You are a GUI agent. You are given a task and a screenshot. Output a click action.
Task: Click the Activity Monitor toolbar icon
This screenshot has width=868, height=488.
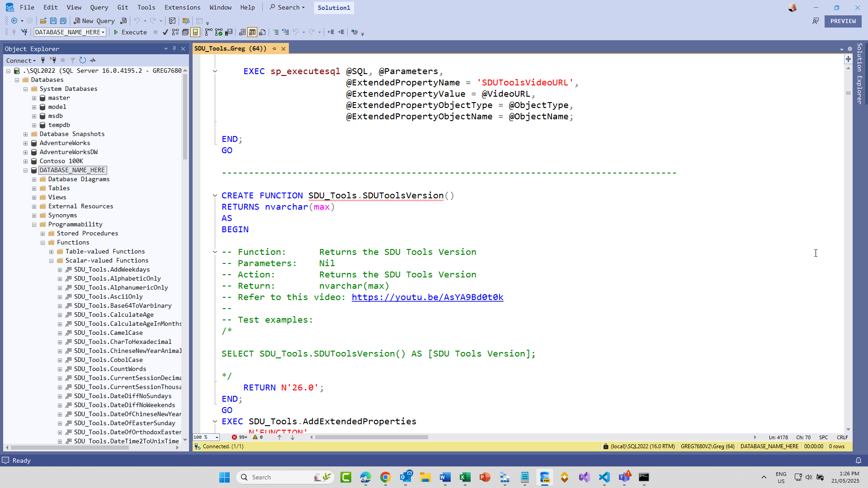[x=172, y=21]
